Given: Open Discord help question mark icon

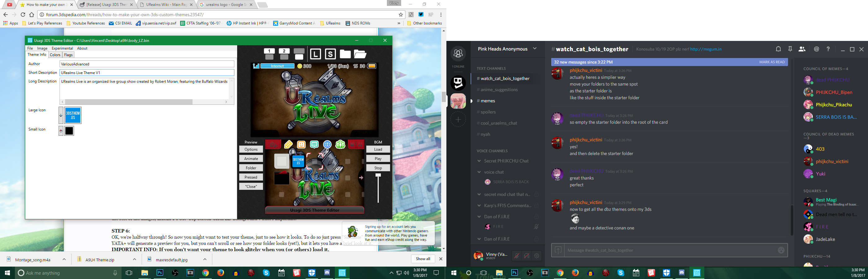Looking at the screenshot, I should tap(828, 49).
